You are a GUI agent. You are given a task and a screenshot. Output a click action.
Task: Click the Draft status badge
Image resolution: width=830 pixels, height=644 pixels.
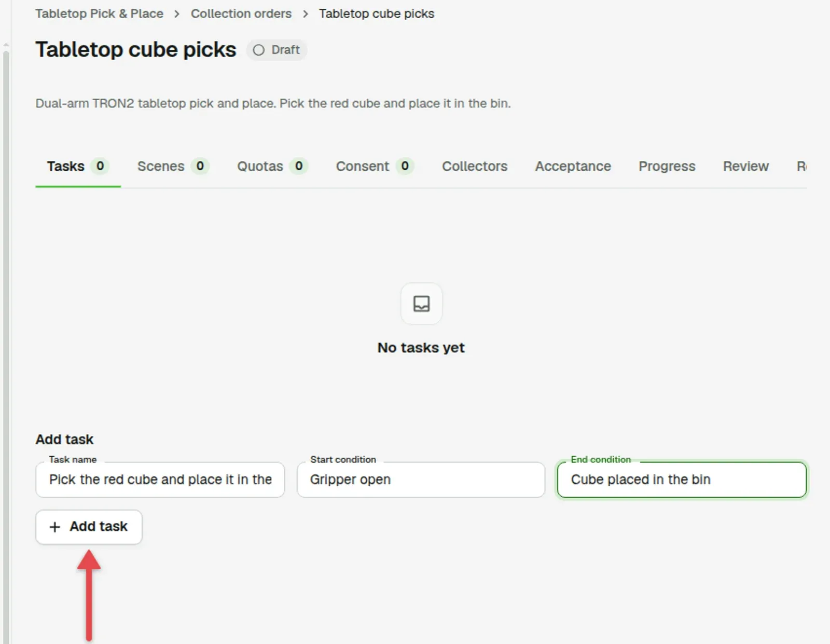276,50
